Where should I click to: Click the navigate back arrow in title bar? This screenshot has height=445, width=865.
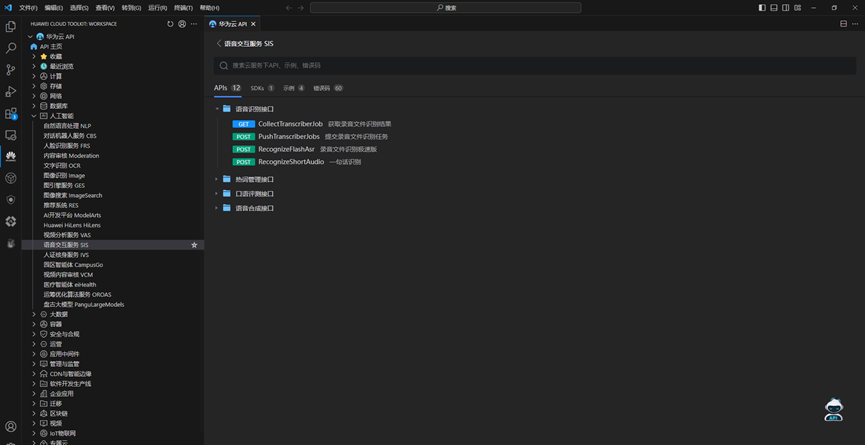[x=289, y=8]
